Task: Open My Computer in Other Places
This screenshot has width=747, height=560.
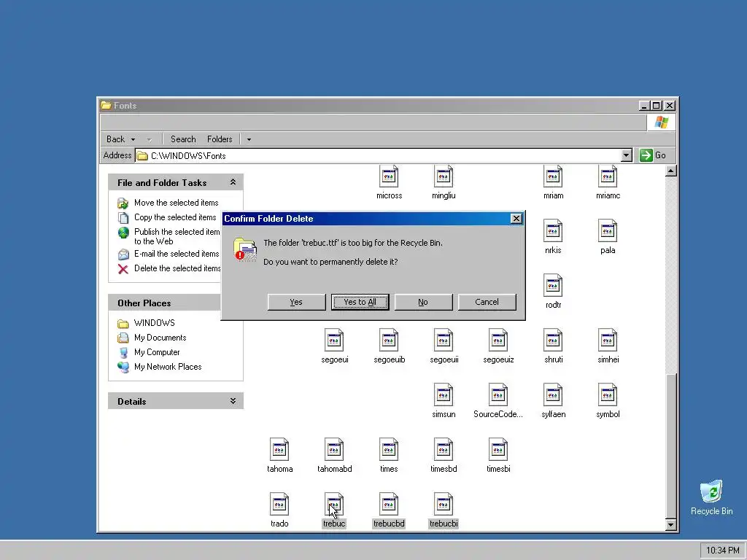Action: tap(157, 352)
